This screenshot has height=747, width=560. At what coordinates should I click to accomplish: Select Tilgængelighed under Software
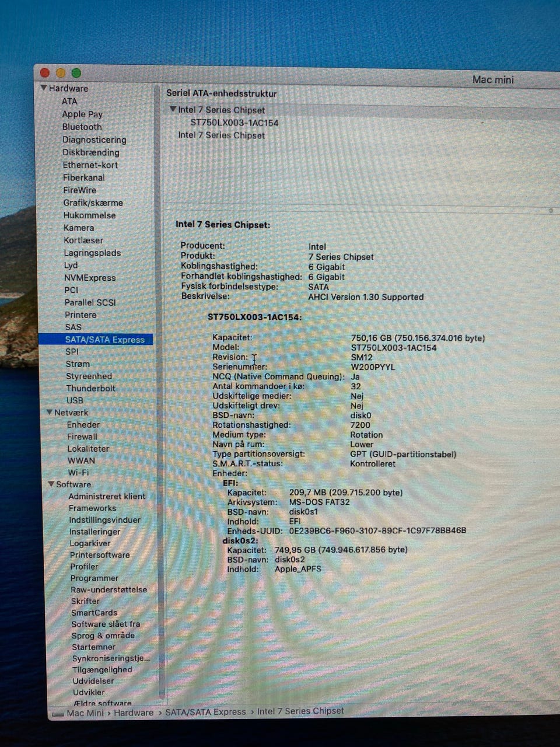pyautogui.click(x=102, y=670)
